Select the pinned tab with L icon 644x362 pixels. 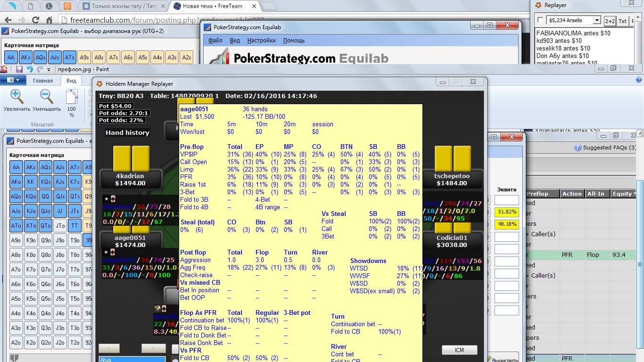[49, 6]
